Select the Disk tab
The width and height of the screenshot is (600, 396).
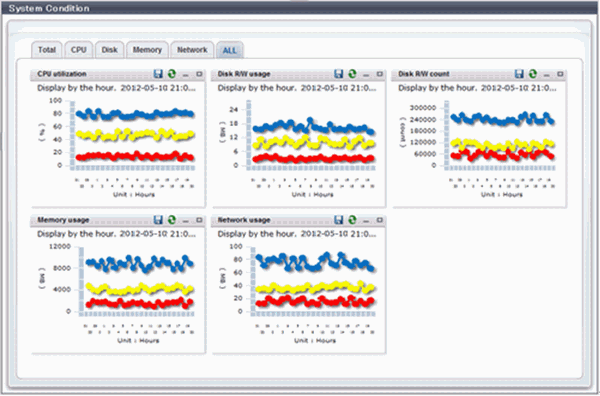pyautogui.click(x=109, y=50)
